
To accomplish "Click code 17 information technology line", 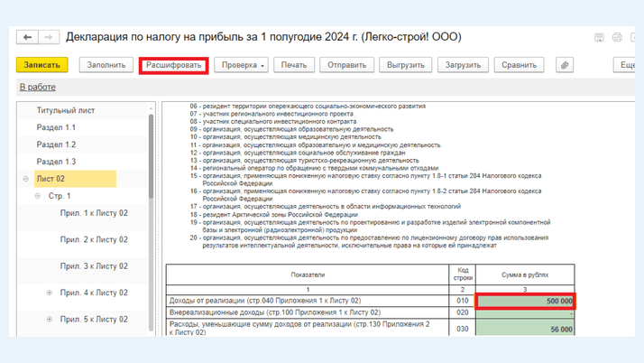I will (x=325, y=207).
